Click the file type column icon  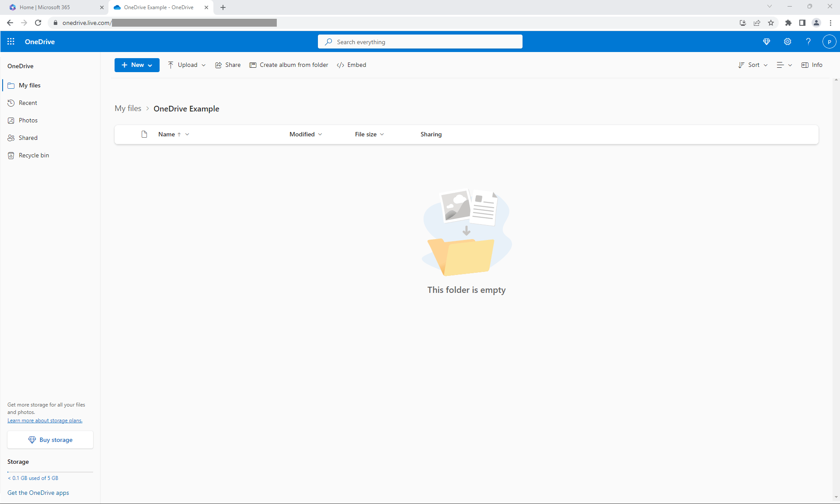pyautogui.click(x=144, y=134)
